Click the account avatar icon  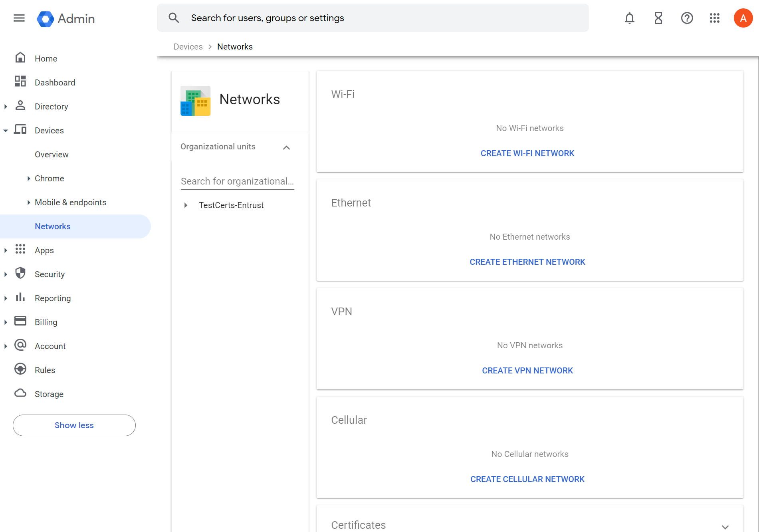[743, 18]
